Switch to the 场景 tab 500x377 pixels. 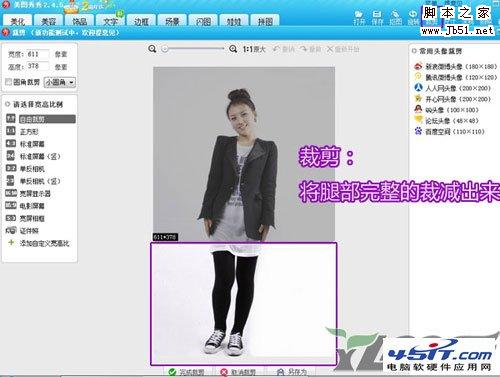172,21
